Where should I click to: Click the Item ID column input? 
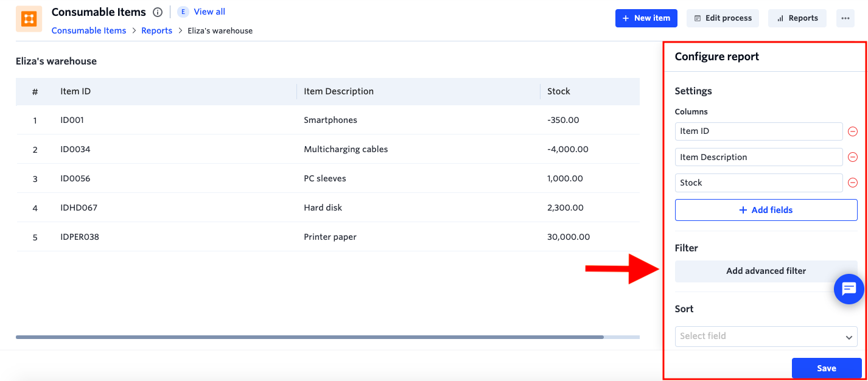(x=758, y=131)
